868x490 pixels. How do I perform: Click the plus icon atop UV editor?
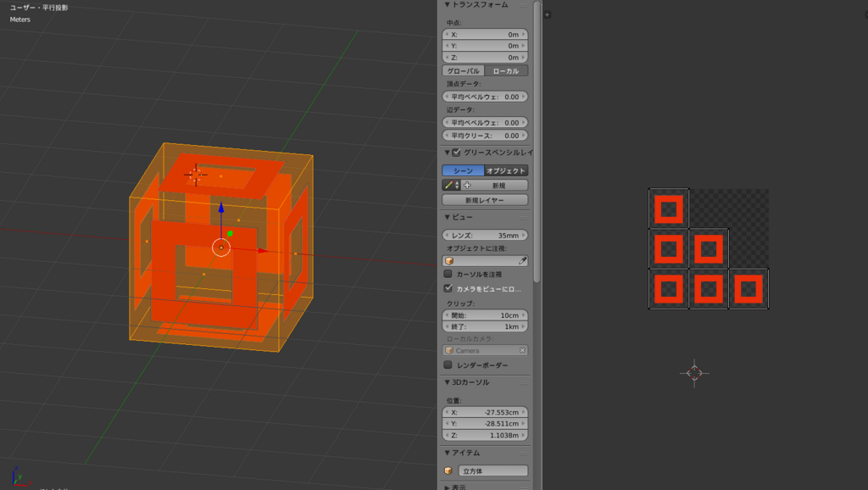pyautogui.click(x=547, y=15)
